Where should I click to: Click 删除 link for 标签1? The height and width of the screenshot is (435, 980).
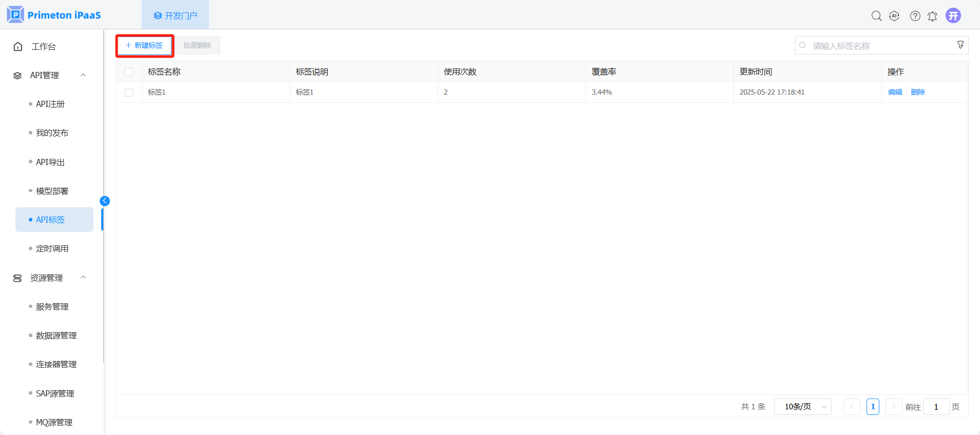[x=917, y=92]
